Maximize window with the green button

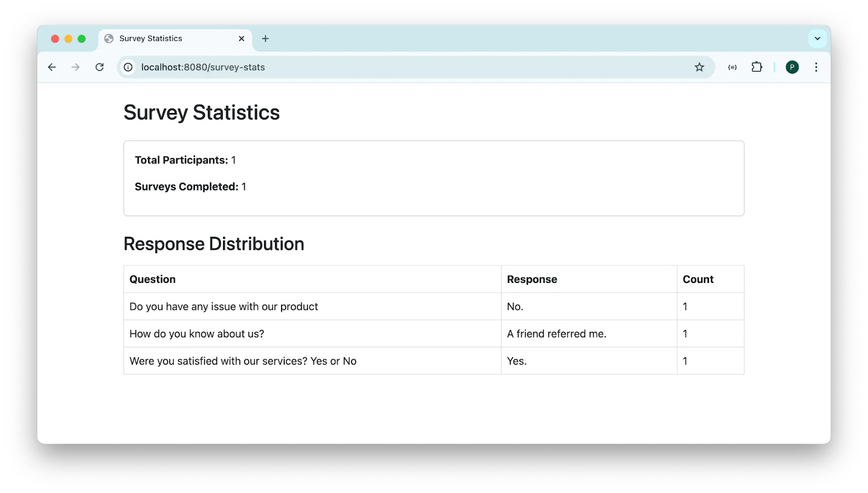click(x=81, y=39)
